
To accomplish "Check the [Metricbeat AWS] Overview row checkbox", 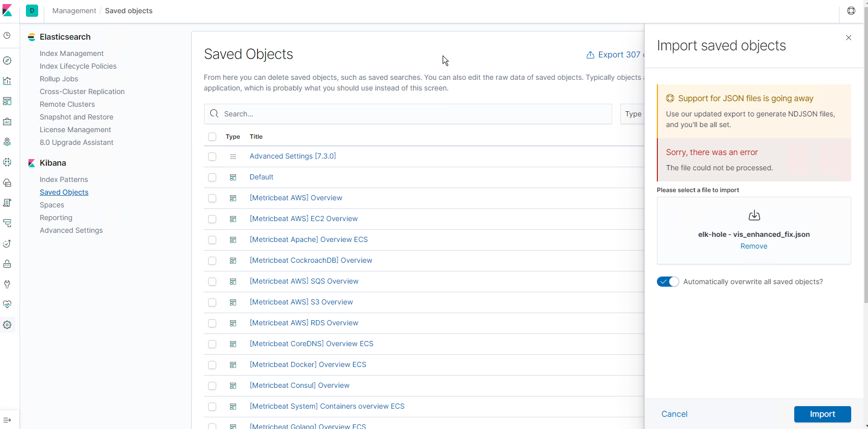I will click(212, 198).
